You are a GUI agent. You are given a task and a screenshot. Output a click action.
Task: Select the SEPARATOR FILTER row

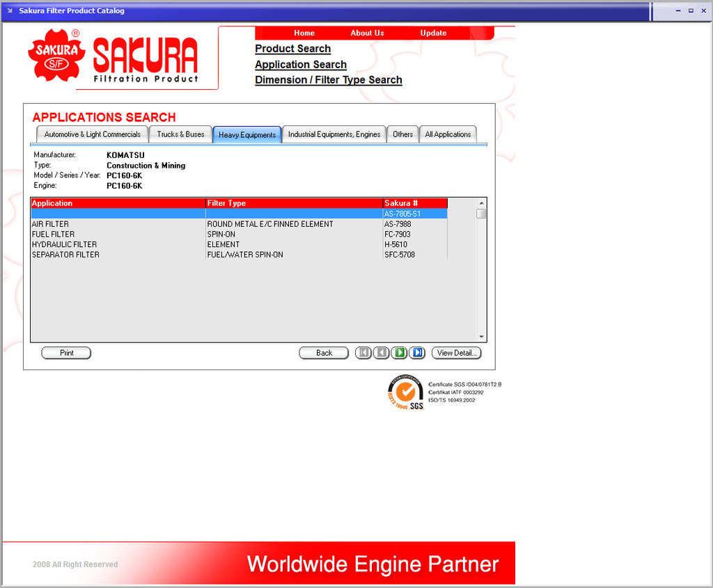tap(240, 255)
